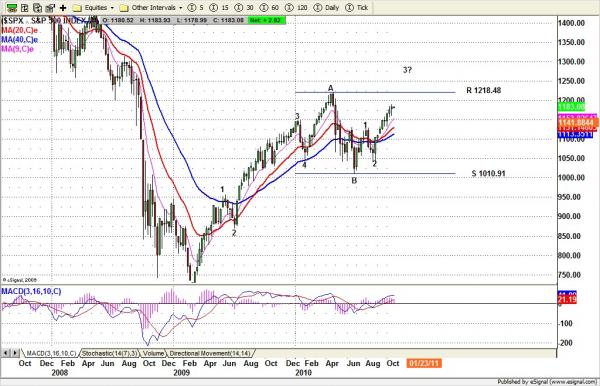
Task: Select the 5-minute interval button
Action: coord(196,8)
